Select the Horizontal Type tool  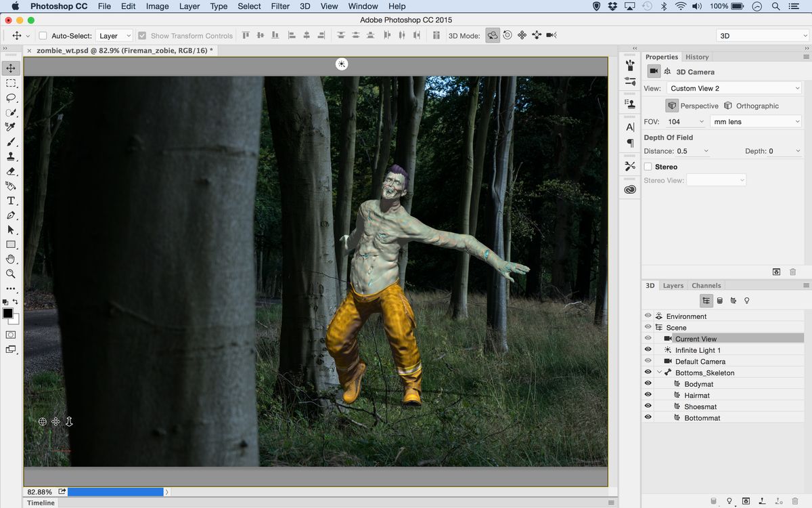10,200
